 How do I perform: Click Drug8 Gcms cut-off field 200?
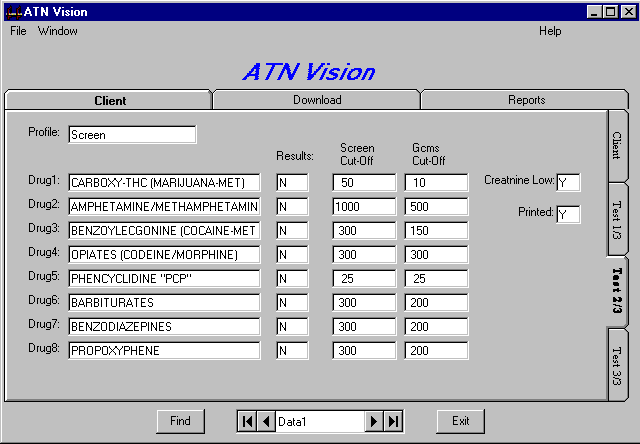pyautogui.click(x=436, y=351)
